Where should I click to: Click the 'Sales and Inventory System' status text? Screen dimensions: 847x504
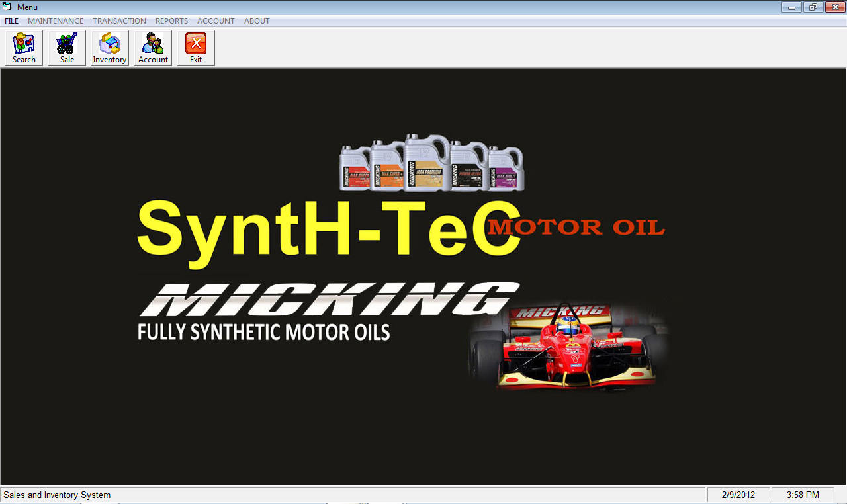point(57,495)
